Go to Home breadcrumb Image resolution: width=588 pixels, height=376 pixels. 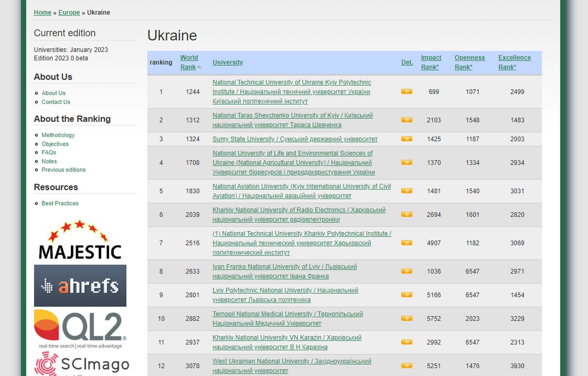43,12
